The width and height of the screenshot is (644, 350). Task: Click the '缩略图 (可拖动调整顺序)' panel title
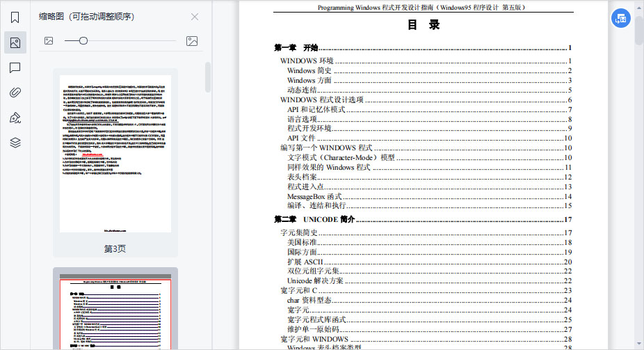pos(87,17)
